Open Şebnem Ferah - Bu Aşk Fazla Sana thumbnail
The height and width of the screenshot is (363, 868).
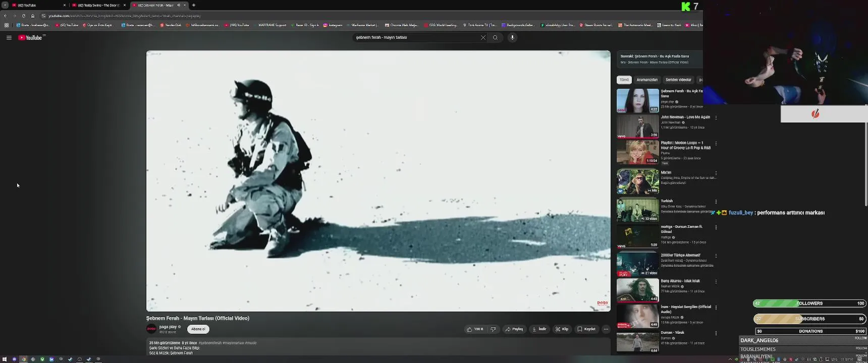tap(638, 100)
